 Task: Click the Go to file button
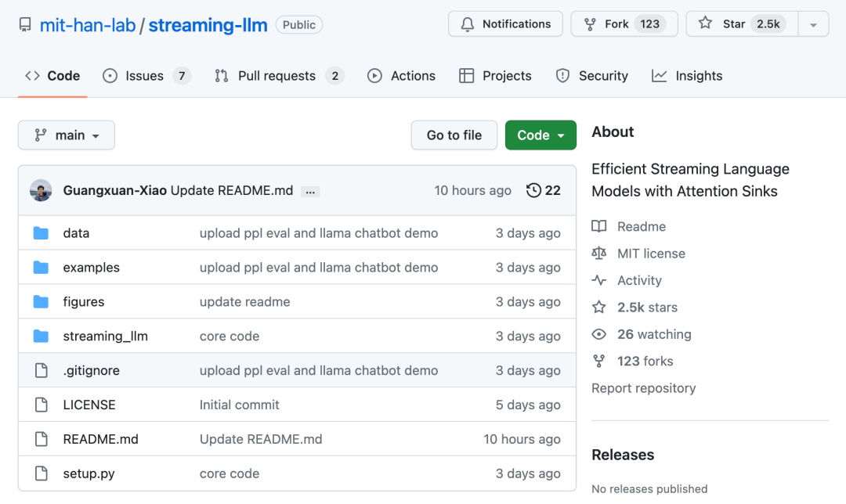[454, 135]
